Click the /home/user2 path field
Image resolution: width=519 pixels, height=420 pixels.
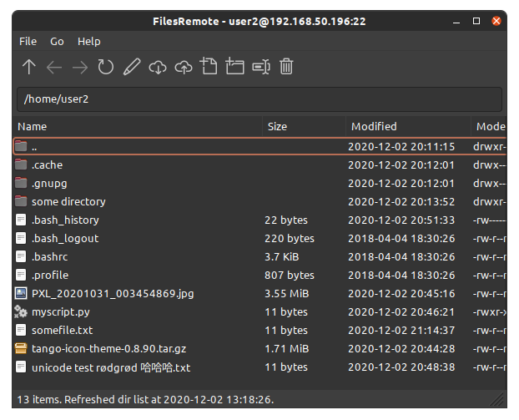[259, 99]
